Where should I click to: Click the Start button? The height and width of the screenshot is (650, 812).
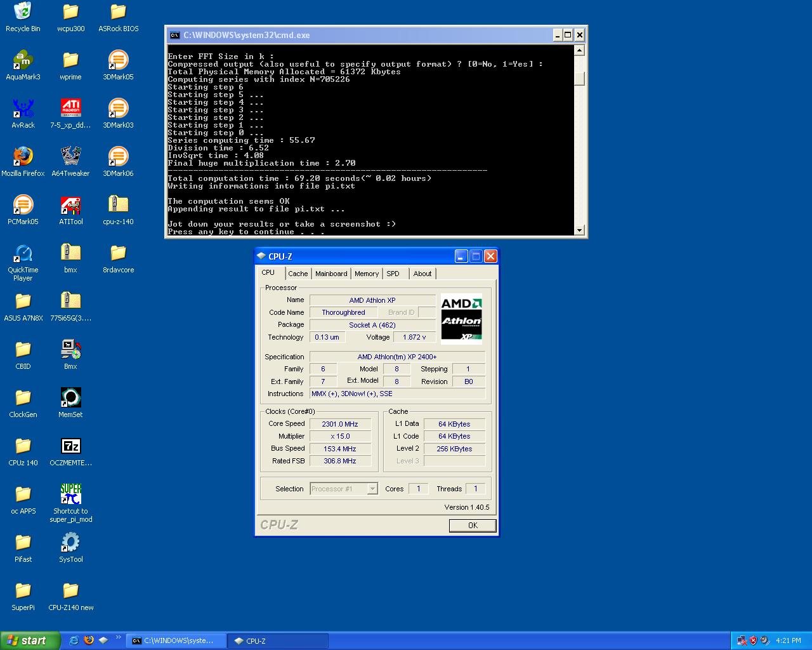30,640
